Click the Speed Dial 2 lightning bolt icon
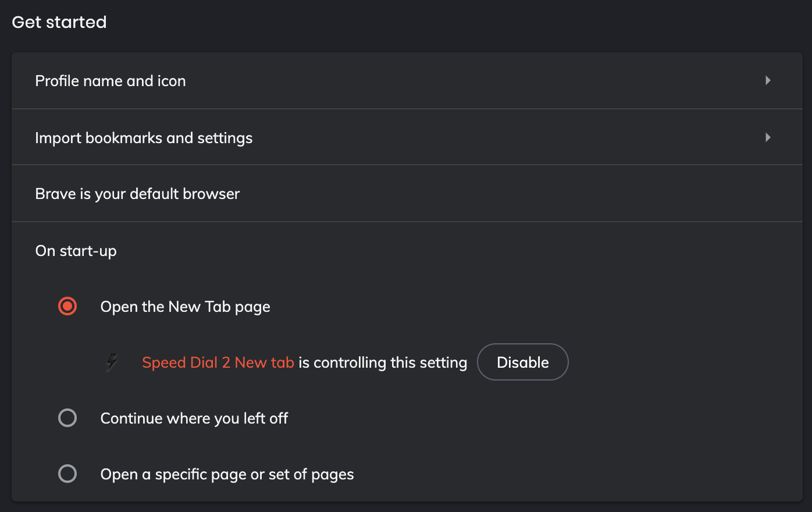Screen dimensions: 812x512 click(112, 362)
